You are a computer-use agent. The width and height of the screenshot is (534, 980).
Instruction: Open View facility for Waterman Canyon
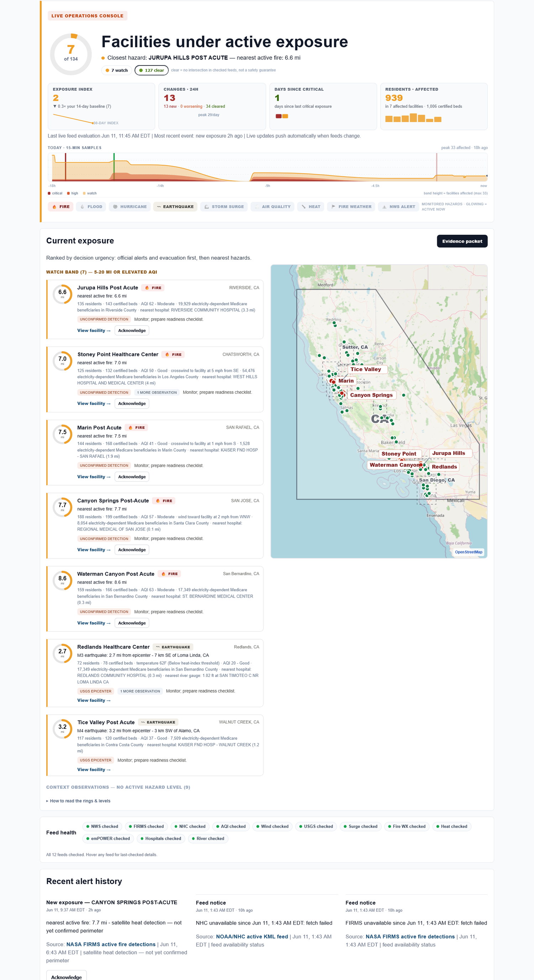click(94, 623)
